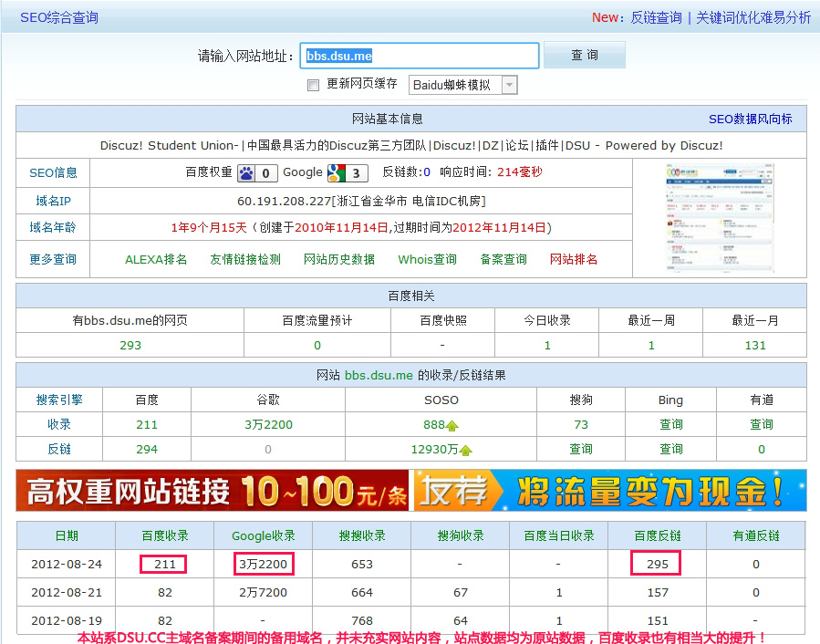This screenshot has width=820, height=644.
Task: Click the 谷歌 收录 value 3万2200
Action: pos(268,425)
